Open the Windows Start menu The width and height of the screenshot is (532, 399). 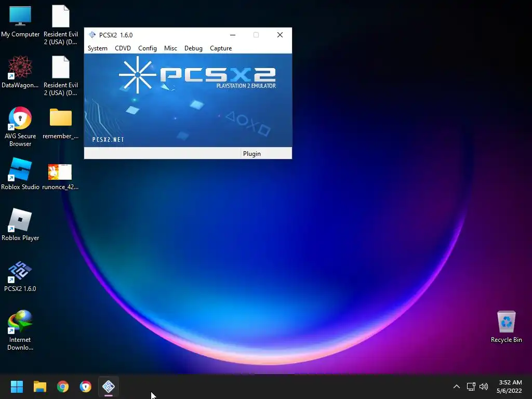[17, 387]
